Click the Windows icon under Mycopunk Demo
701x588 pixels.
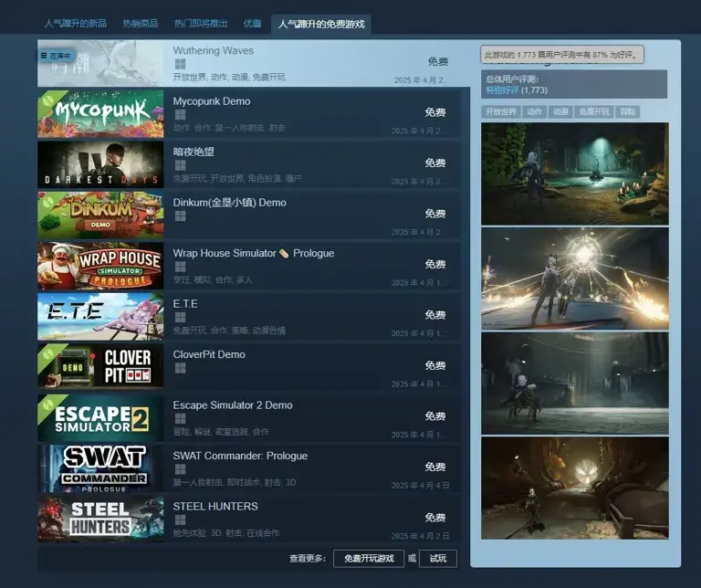pos(180,115)
